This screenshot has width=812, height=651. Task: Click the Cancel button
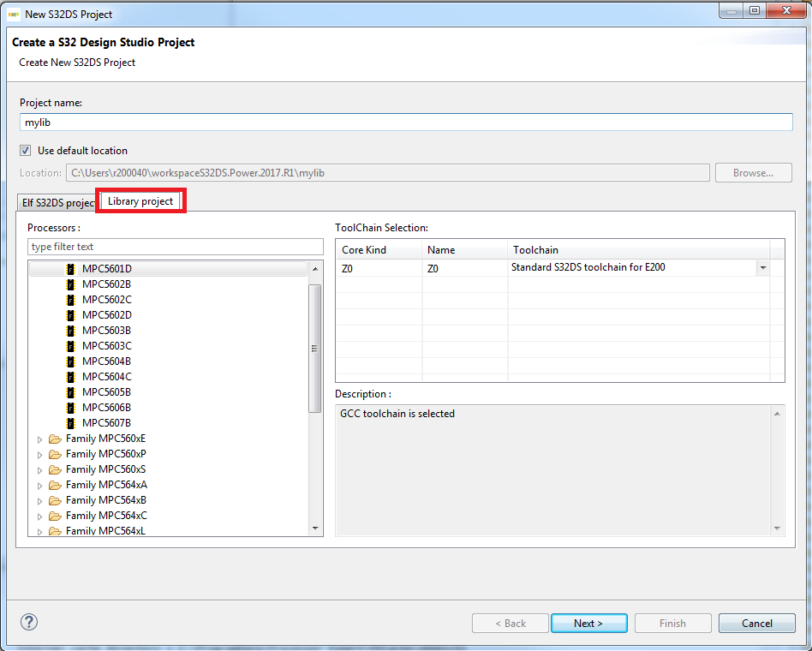click(756, 623)
